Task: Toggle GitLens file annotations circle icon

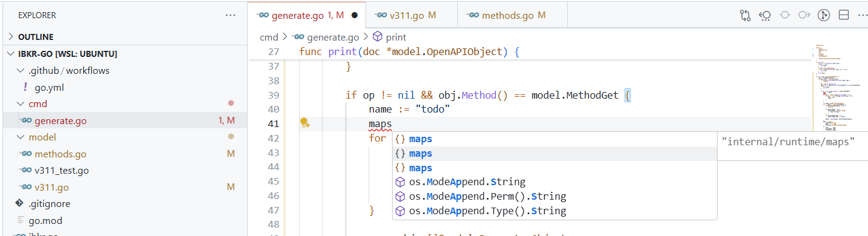Action: pos(824,15)
